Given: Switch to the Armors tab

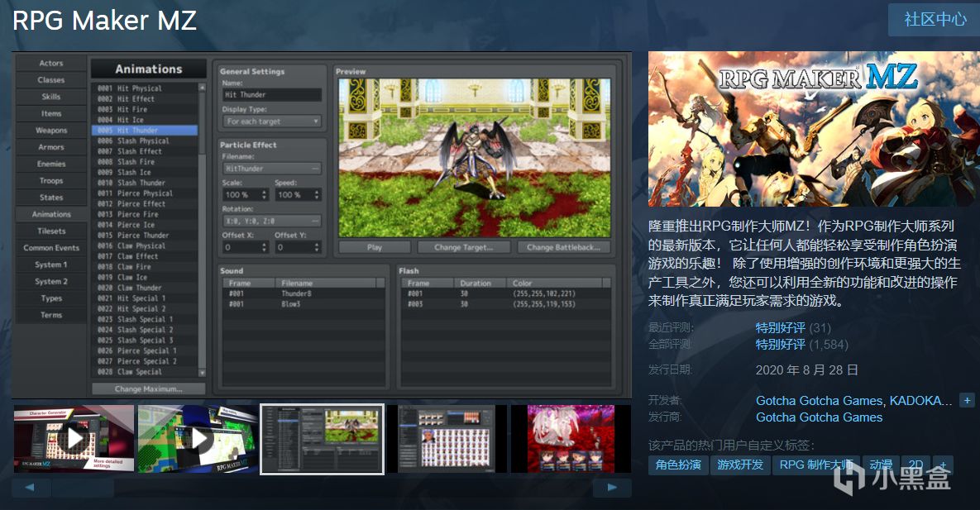Looking at the screenshot, I should pos(51,147).
